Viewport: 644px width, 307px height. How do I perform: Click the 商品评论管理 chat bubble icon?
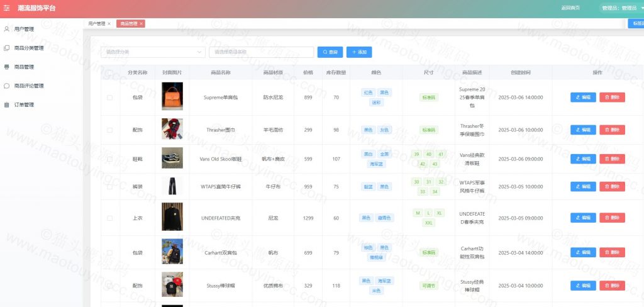pyautogui.click(x=6, y=86)
